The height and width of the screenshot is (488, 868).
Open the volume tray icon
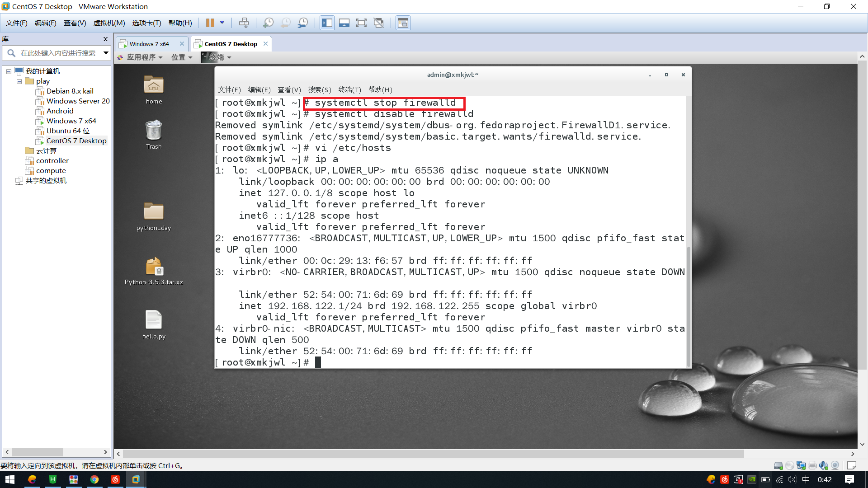[792, 479]
